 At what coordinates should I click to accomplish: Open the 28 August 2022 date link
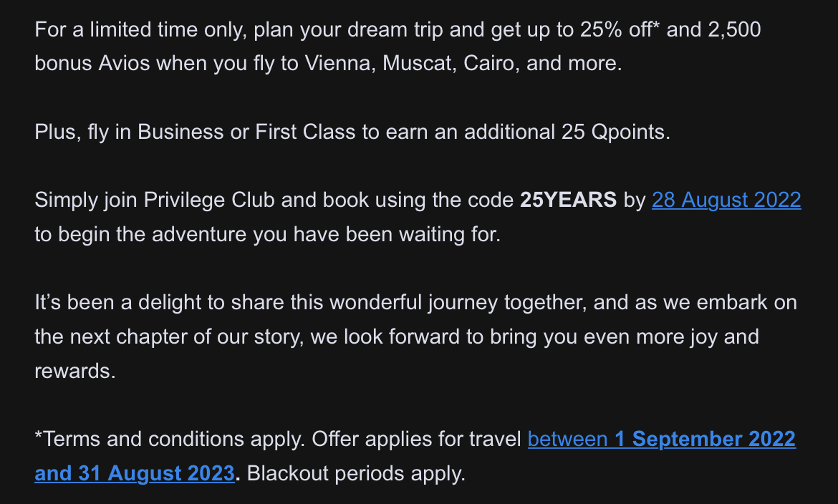coord(726,200)
